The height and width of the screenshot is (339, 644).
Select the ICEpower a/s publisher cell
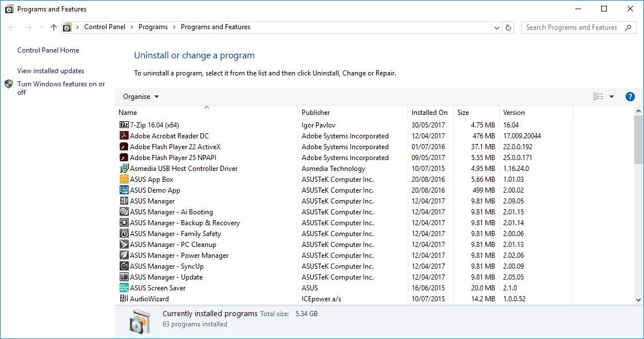321,299
